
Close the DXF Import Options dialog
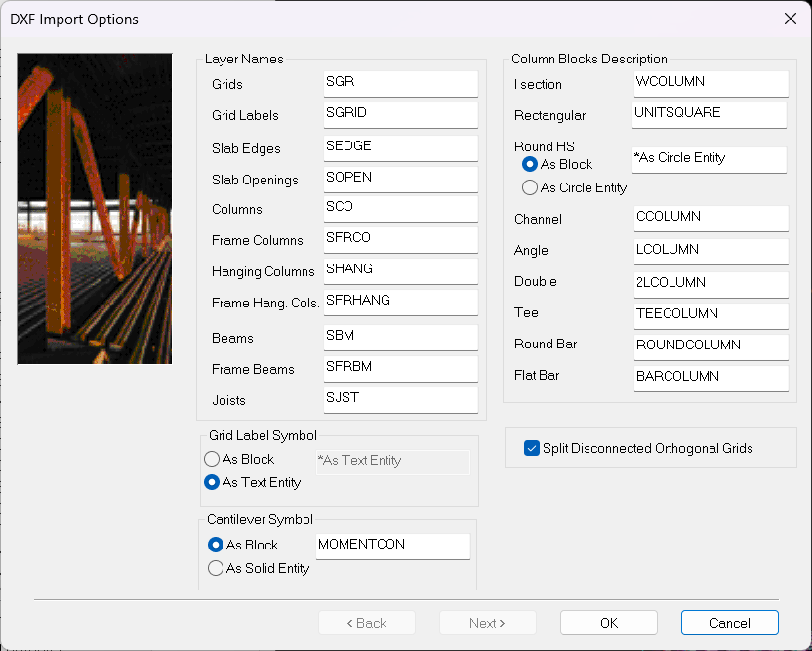tap(791, 19)
